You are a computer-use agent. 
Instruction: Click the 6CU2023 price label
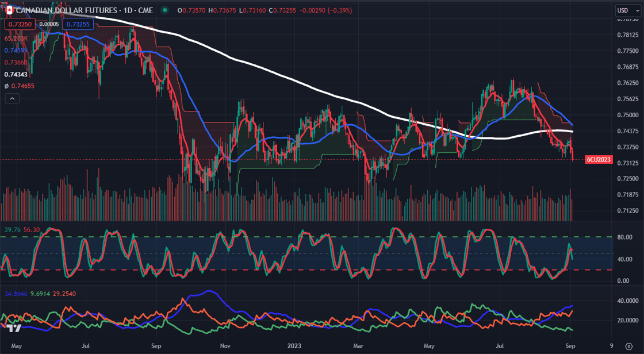599,160
